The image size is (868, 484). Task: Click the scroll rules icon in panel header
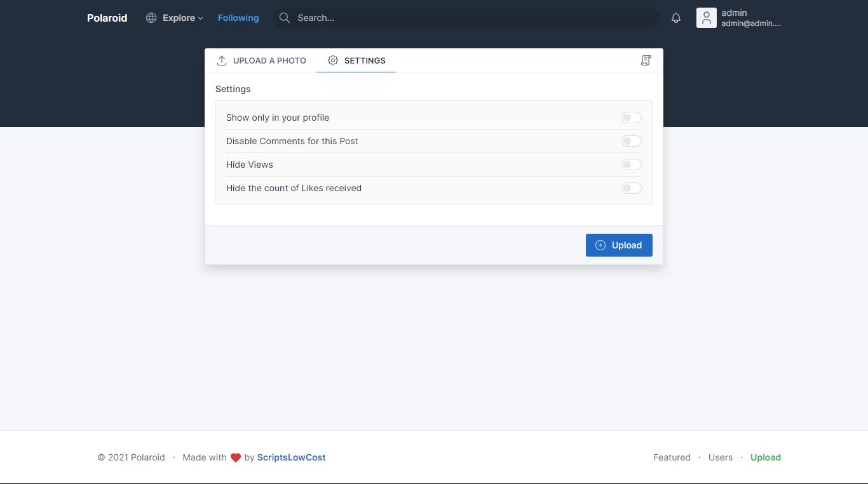[646, 60]
